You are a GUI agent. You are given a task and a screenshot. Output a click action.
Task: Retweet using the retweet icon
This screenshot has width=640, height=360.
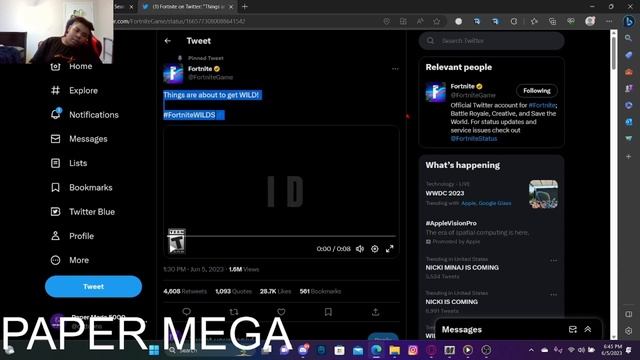tap(234, 312)
